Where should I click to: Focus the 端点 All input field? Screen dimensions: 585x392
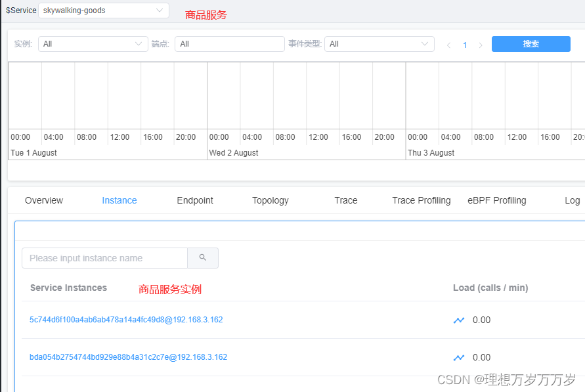pyautogui.click(x=229, y=44)
